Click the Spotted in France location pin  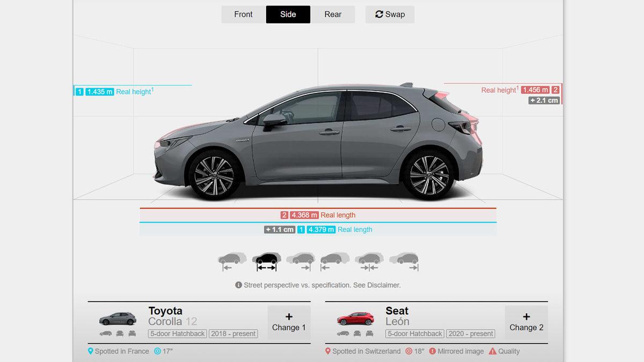91,351
